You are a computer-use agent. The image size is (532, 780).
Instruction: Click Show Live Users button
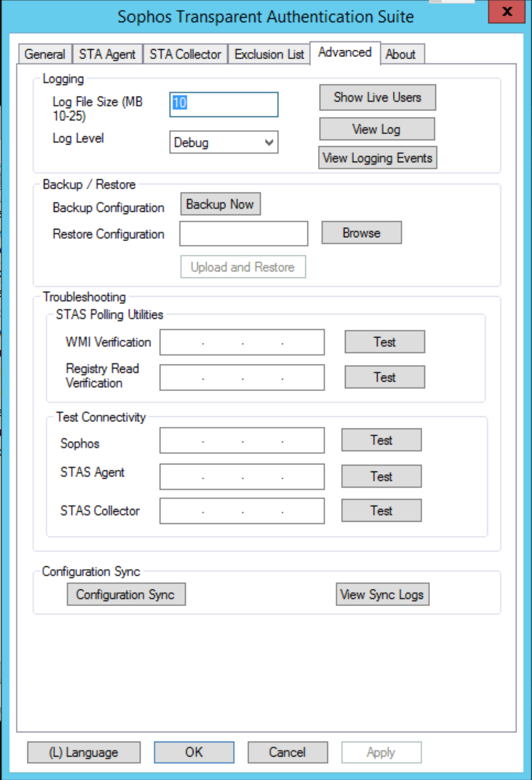point(378,97)
